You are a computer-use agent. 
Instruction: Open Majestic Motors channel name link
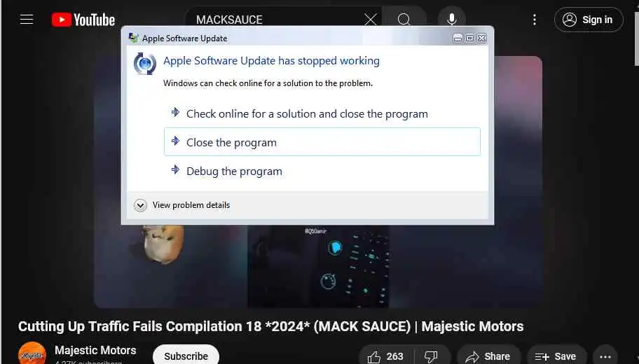tap(95, 350)
